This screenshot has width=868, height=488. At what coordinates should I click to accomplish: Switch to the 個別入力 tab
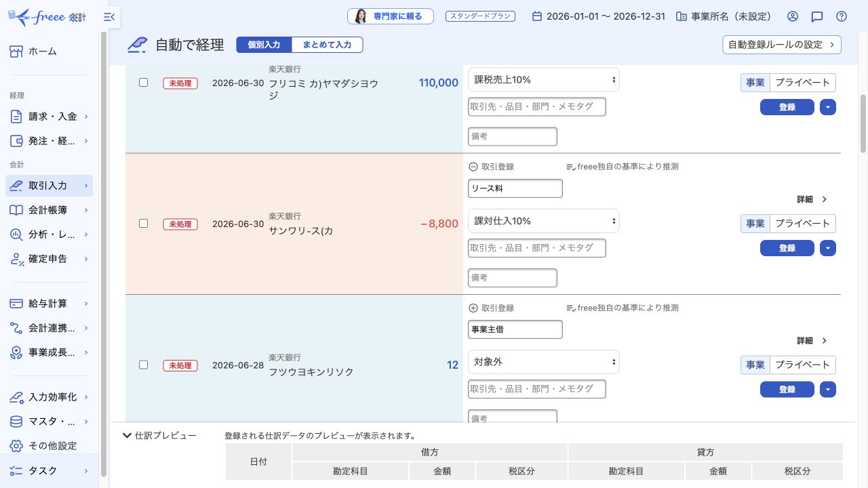pos(264,45)
